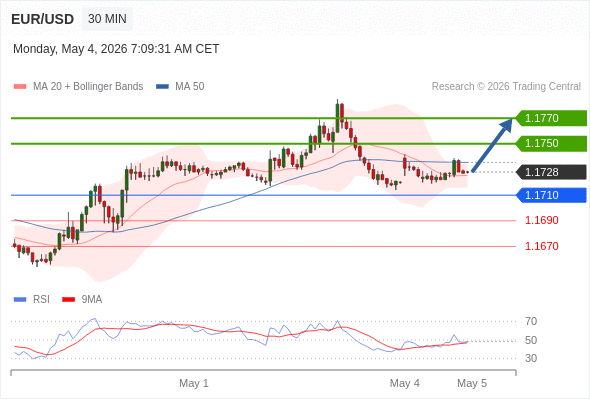Click the May 5 date axis label
Screen dimensions: 590x400
pyautogui.click(x=472, y=383)
